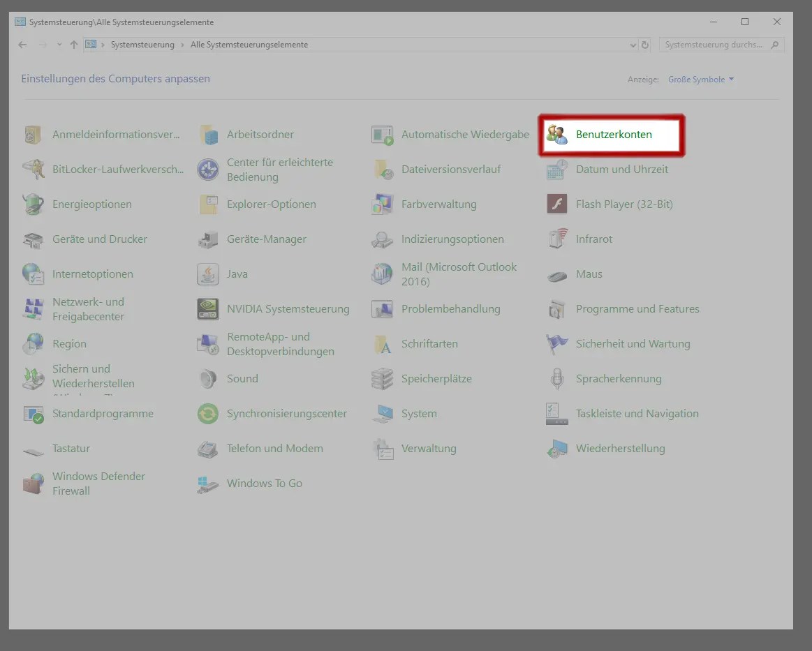Click the Energieoptionen battery icon
The width and height of the screenshot is (812, 651).
tap(33, 204)
